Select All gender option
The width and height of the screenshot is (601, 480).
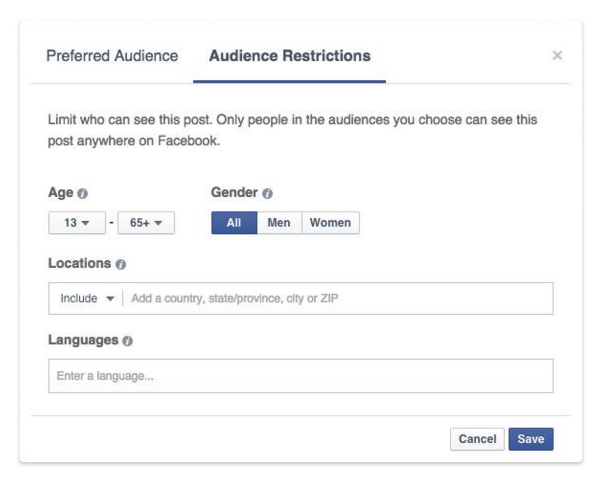coord(234,223)
